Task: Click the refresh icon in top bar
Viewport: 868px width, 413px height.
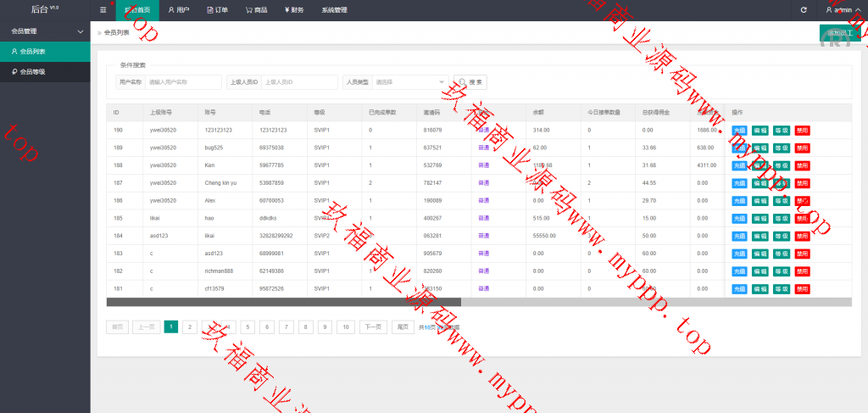Action: tap(804, 10)
